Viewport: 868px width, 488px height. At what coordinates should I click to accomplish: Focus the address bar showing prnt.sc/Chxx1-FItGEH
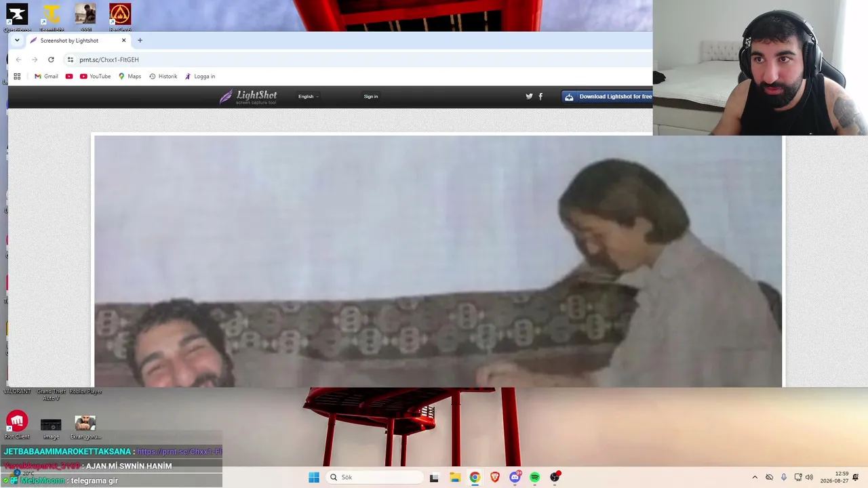pyautogui.click(x=358, y=60)
